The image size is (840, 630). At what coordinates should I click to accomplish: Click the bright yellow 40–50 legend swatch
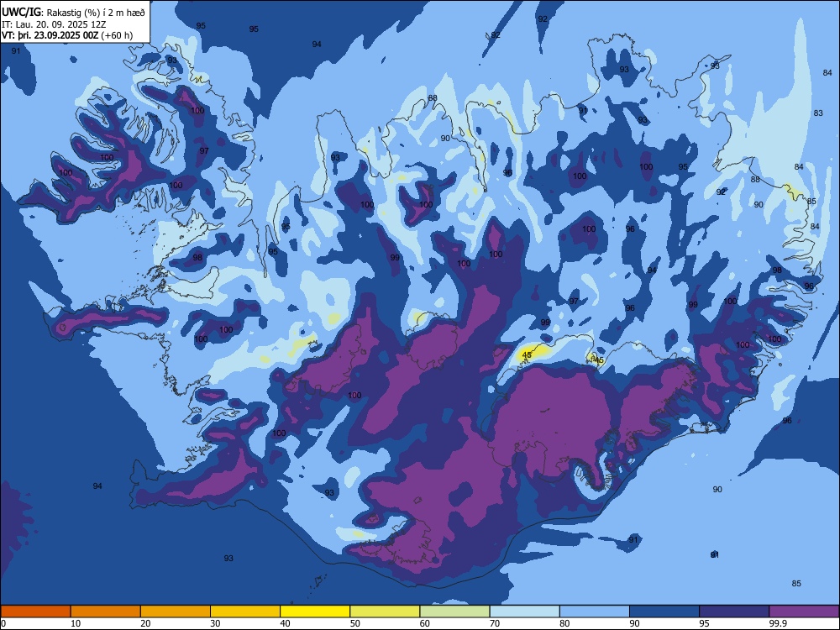click(x=315, y=612)
